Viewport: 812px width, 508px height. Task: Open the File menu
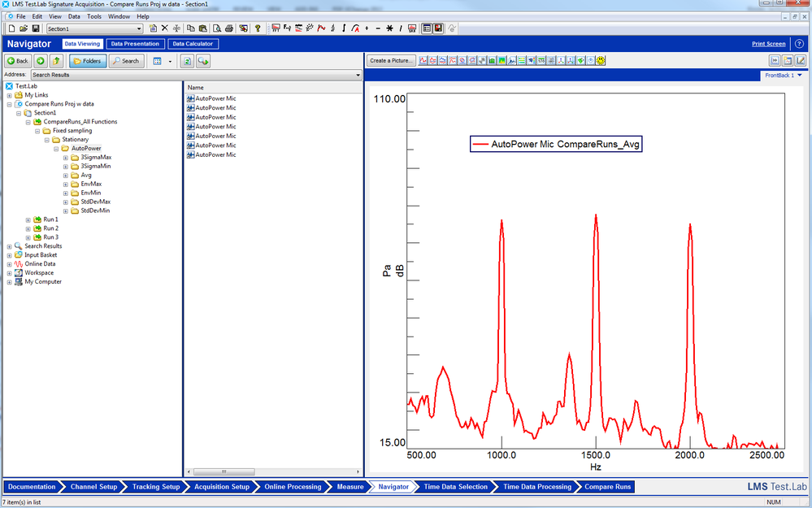pyautogui.click(x=20, y=16)
